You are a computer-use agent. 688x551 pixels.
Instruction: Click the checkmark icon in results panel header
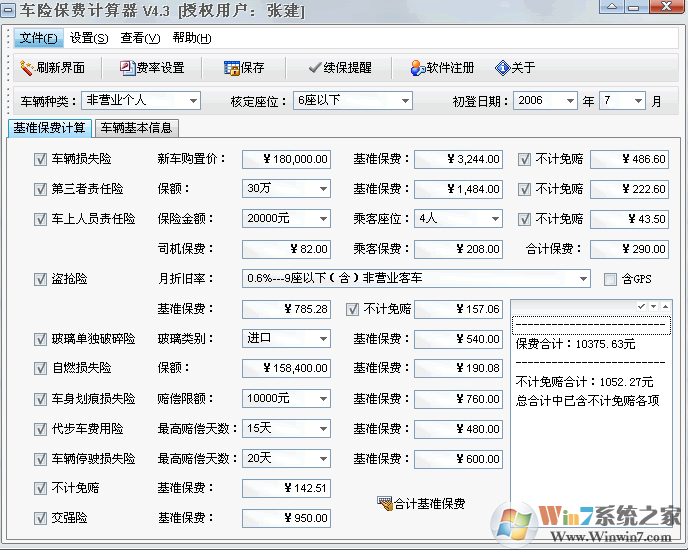(641, 306)
